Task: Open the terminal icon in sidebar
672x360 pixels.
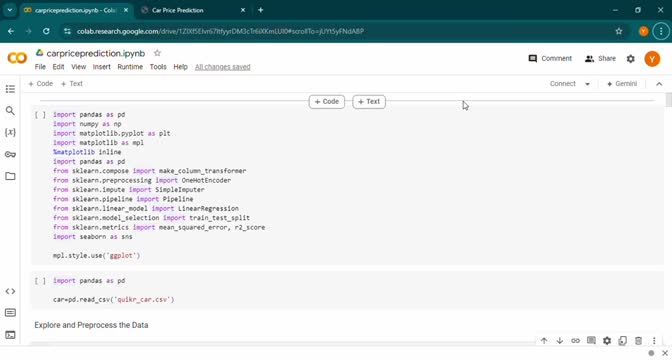Action: pos(10,335)
